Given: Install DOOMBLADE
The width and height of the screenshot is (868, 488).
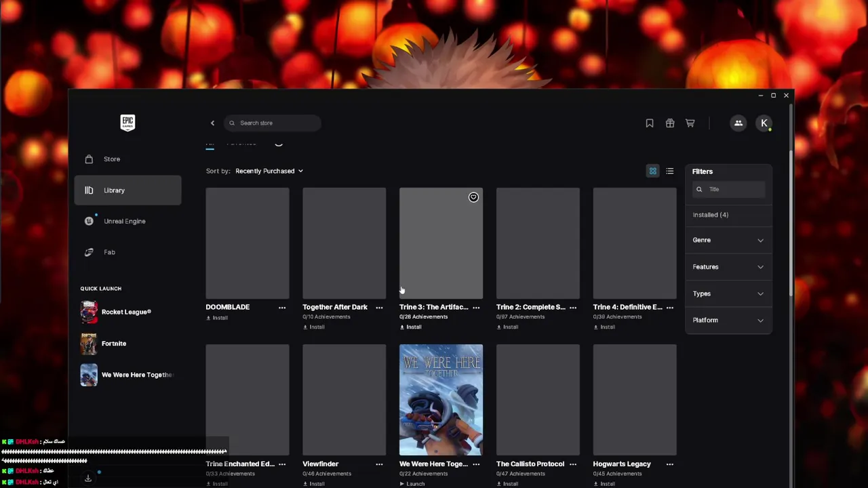Looking at the screenshot, I should point(217,318).
